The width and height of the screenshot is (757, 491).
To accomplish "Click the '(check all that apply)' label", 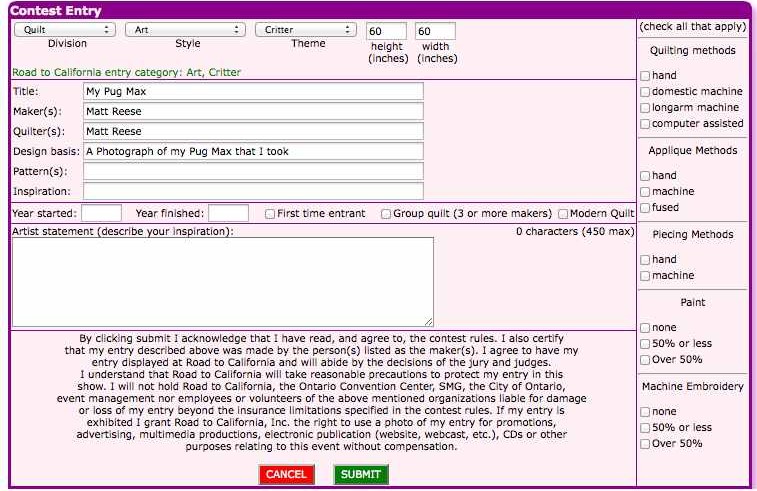I will click(x=693, y=27).
